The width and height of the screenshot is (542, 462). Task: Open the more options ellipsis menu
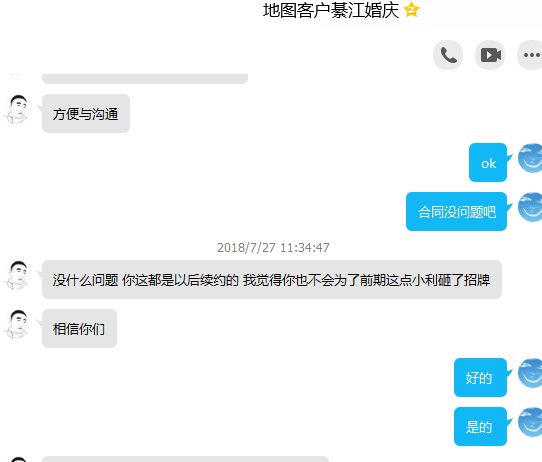(x=531, y=55)
